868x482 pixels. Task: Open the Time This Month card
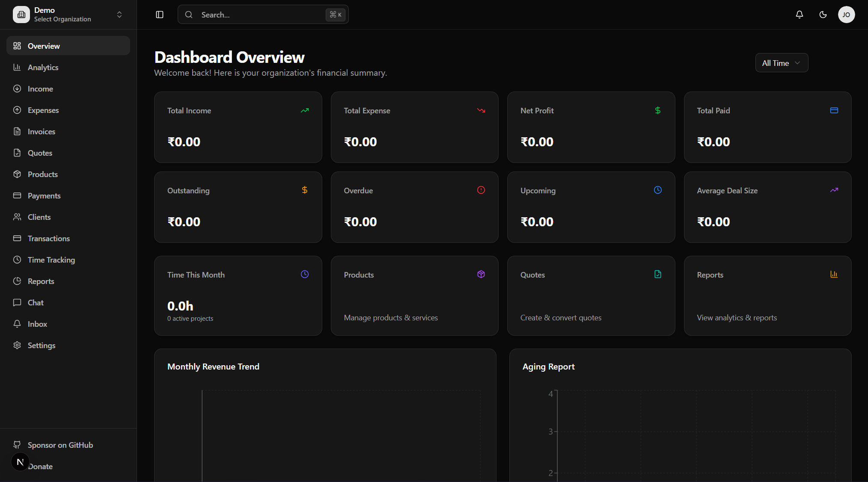pos(238,296)
